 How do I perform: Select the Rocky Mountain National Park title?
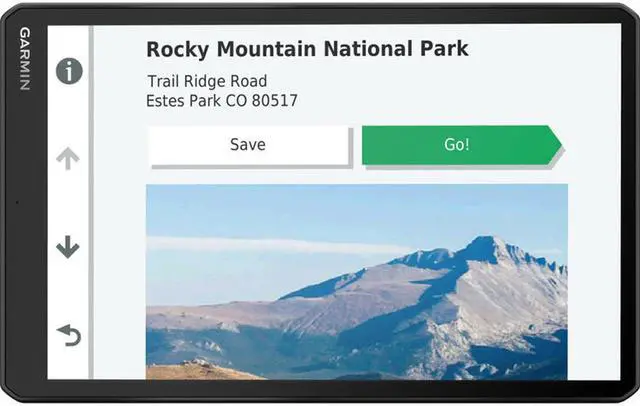pos(307,49)
